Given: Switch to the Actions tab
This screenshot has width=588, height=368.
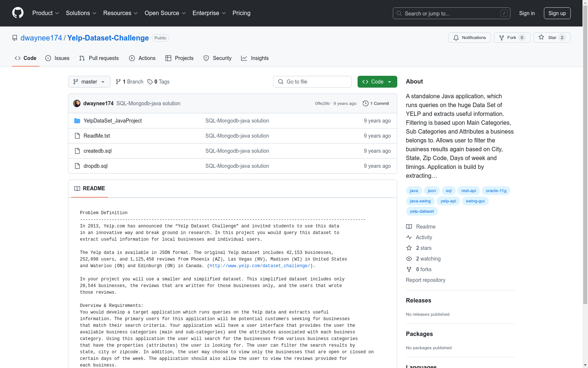Looking at the screenshot, I should click(142, 58).
